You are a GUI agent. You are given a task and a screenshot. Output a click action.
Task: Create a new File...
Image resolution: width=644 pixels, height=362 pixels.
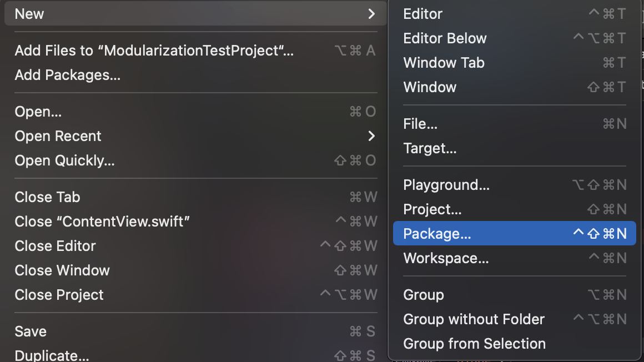(x=420, y=124)
